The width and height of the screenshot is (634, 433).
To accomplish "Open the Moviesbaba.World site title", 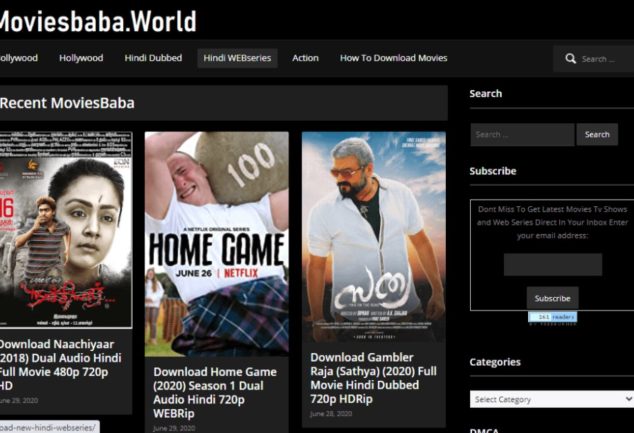I will tap(98, 21).
